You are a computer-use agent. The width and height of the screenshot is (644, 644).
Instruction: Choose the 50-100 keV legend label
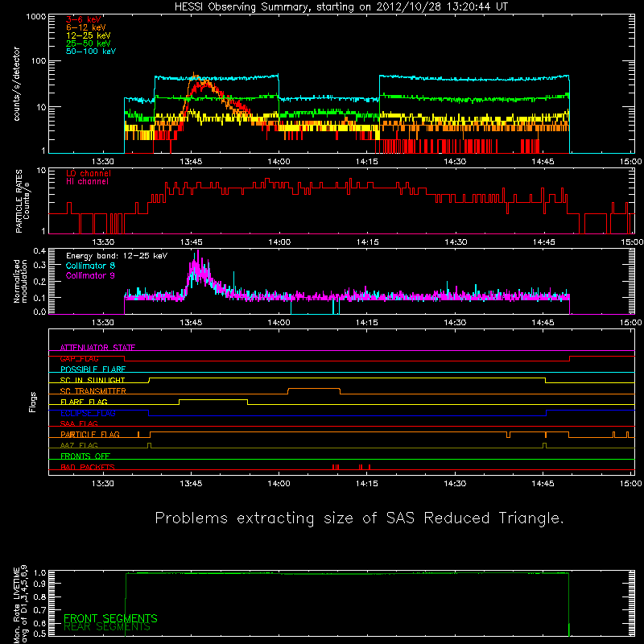(x=90, y=52)
